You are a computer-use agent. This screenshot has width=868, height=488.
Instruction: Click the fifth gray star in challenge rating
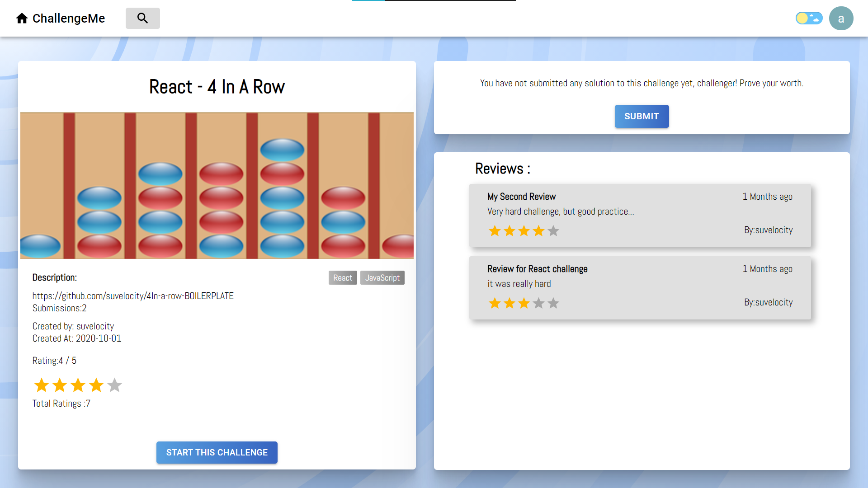click(115, 385)
